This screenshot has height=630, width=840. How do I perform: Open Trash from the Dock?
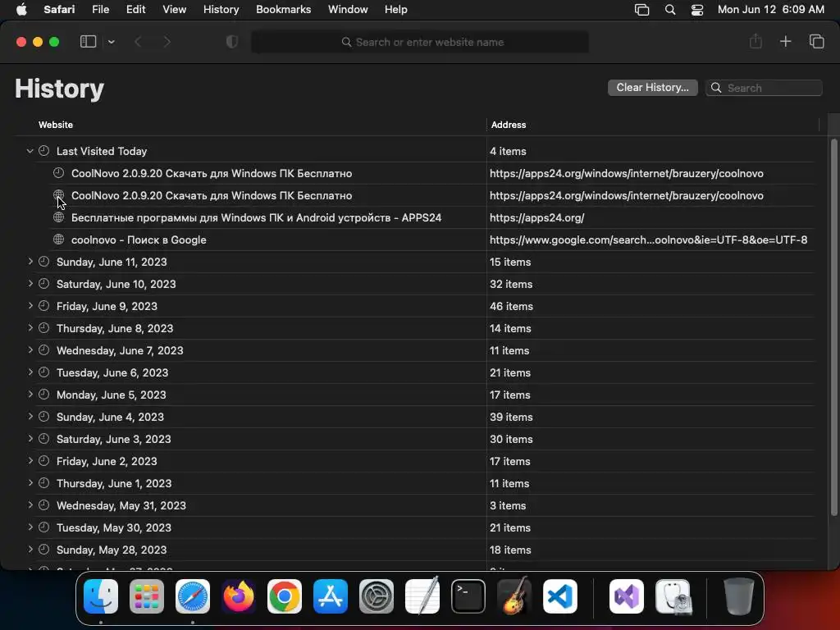click(739, 596)
